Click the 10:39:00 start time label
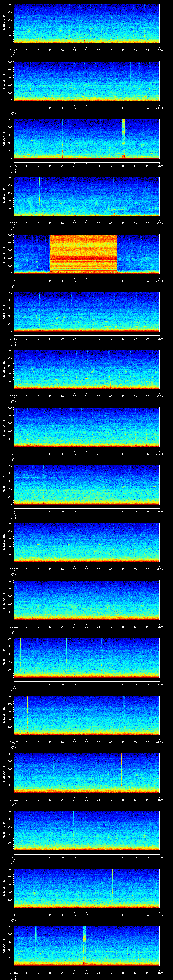The height and width of the screenshot is (980, 173). tap(13, 627)
